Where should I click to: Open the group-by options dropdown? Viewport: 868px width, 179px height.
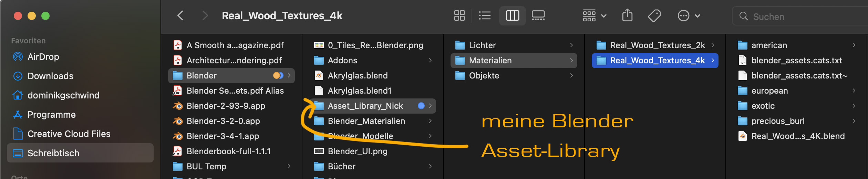[x=594, y=15]
